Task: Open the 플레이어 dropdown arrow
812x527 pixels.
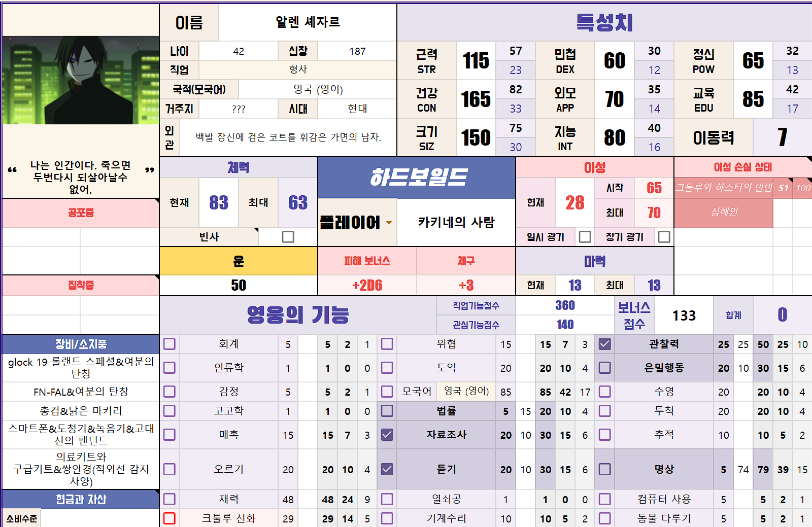Action: coord(389,223)
